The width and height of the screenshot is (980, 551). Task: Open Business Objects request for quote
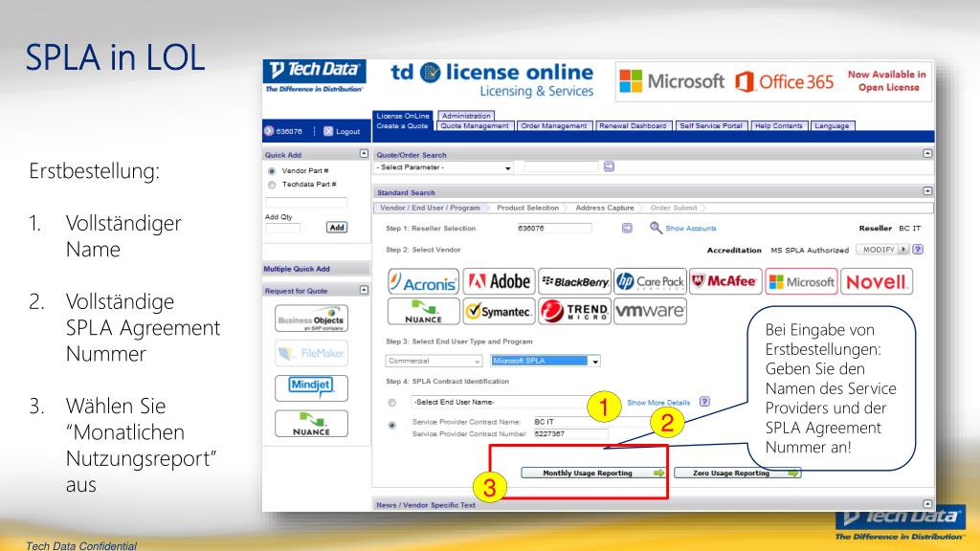pyautogui.click(x=311, y=319)
